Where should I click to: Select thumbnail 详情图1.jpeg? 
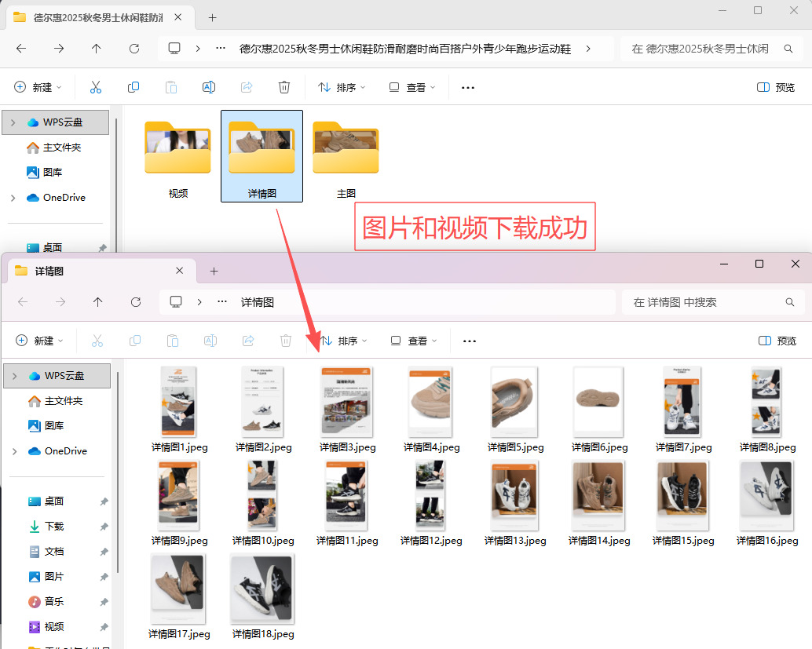click(x=179, y=410)
